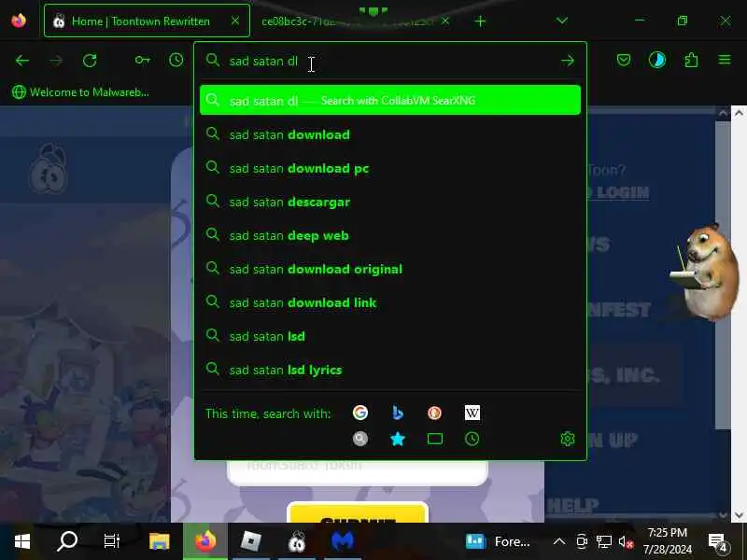The height and width of the screenshot is (560, 747).
Task: Open Task View on the taskbar
Action: pos(112,541)
